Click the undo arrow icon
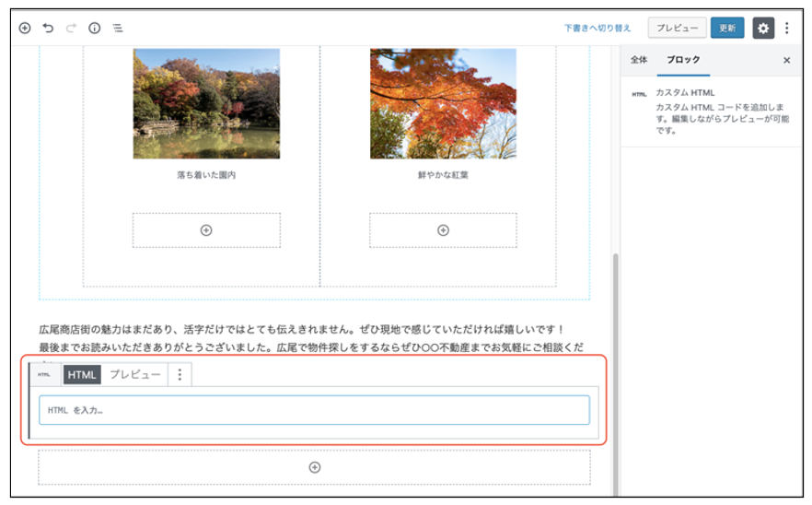The width and height of the screenshot is (812, 505). point(48,28)
